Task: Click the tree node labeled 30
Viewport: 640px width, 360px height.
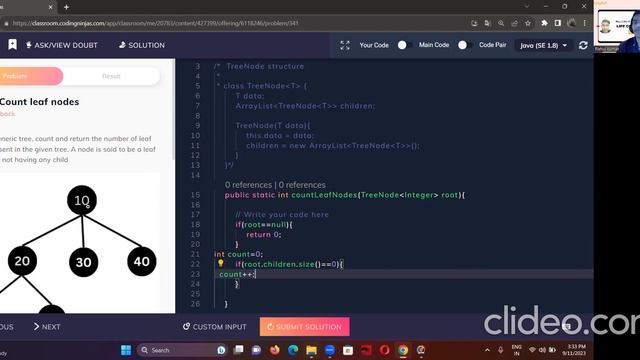Action: coord(83,262)
